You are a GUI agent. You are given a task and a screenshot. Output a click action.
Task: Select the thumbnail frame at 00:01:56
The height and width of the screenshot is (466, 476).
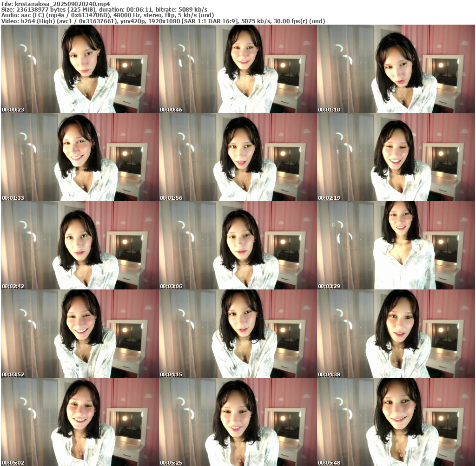[x=238, y=157]
